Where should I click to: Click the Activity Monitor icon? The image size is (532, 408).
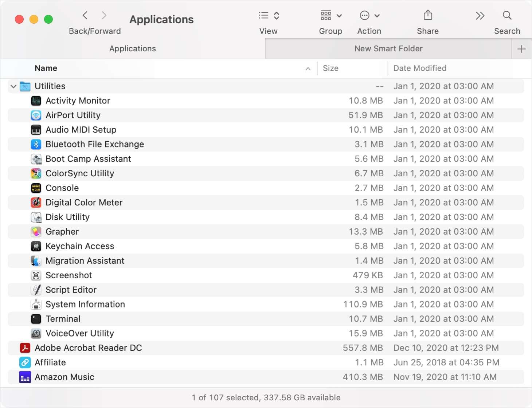pos(36,101)
